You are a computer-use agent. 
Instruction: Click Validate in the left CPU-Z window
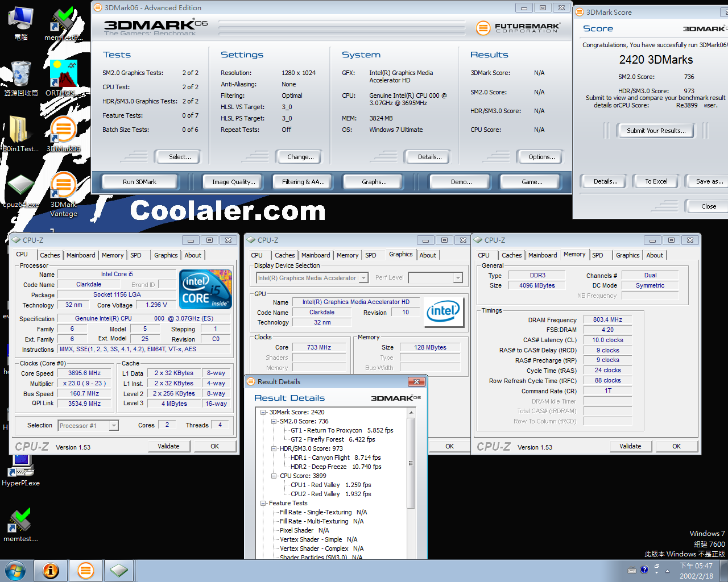point(168,446)
